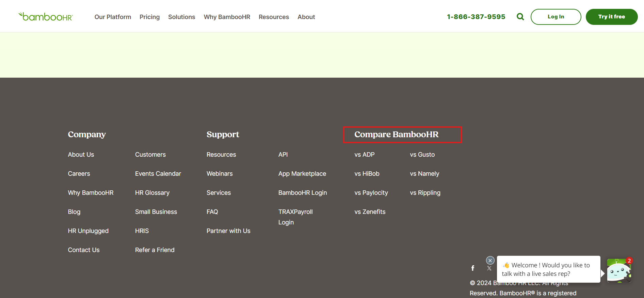Open the HR Unplugged link
Image resolution: width=644 pixels, height=298 pixels.
coord(88,231)
